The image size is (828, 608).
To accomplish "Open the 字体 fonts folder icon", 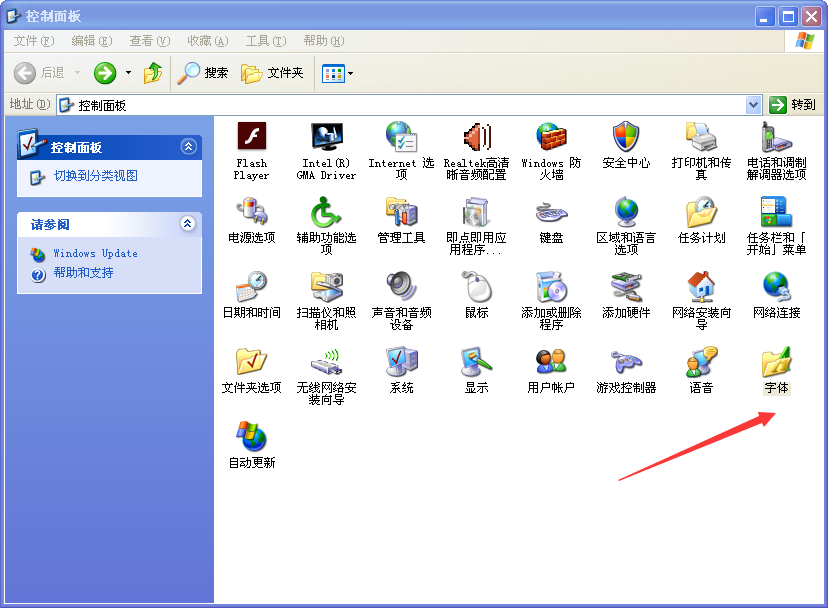I will tap(776, 361).
